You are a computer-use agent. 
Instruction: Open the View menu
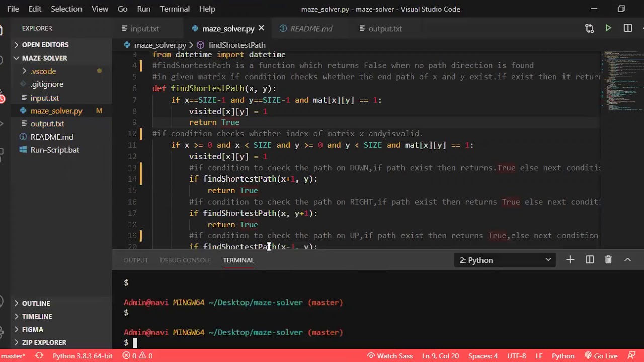pos(100,9)
